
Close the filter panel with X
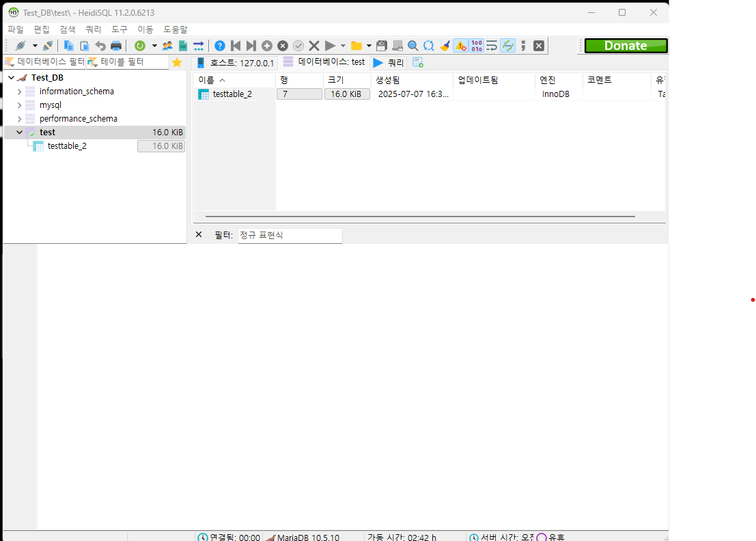pyautogui.click(x=199, y=235)
